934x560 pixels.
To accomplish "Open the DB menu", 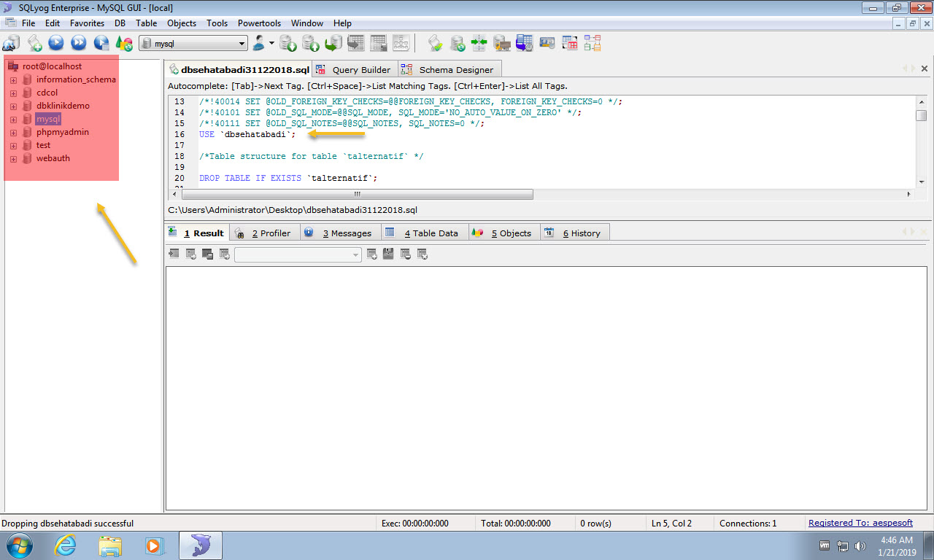I will coord(120,23).
